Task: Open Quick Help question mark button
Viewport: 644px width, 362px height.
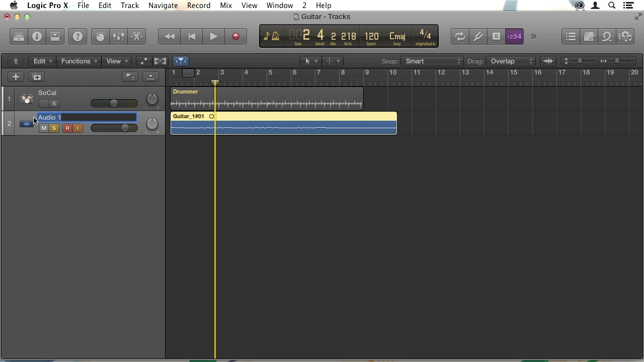Action: point(77,37)
